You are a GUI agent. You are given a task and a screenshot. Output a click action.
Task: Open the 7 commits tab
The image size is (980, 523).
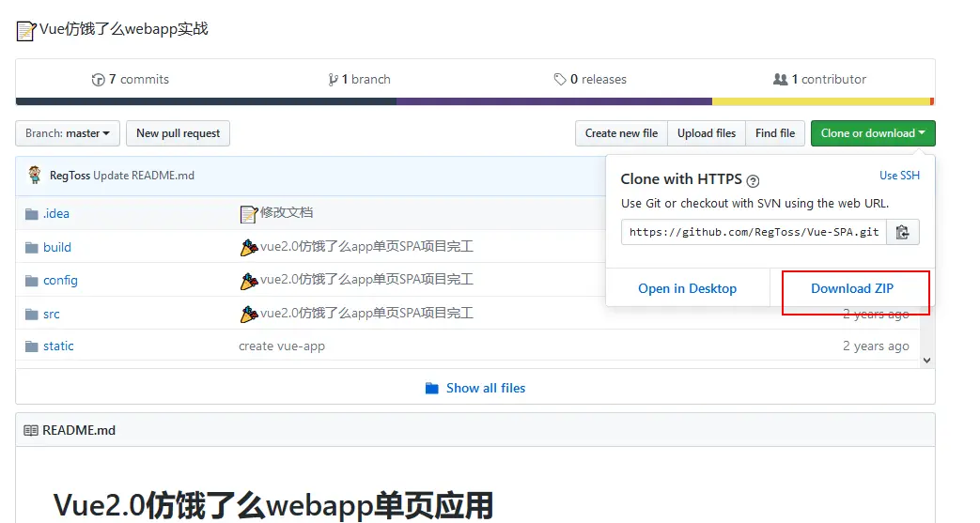pyautogui.click(x=131, y=80)
